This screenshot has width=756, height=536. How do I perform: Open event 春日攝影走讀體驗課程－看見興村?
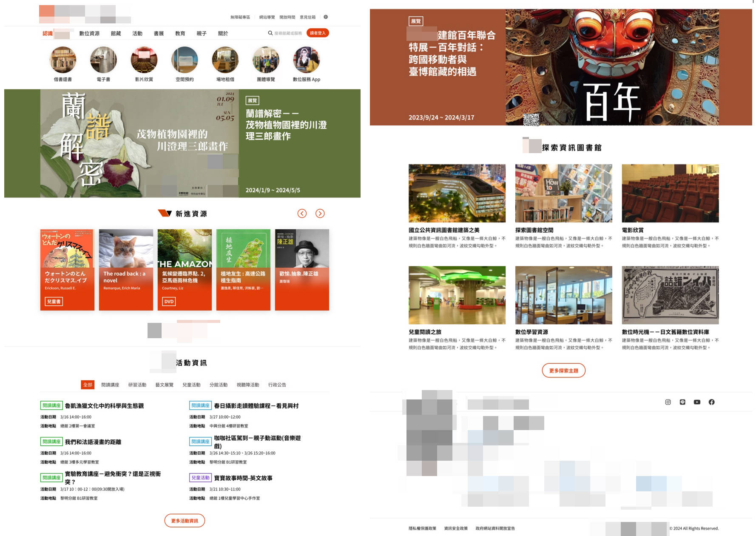click(256, 406)
